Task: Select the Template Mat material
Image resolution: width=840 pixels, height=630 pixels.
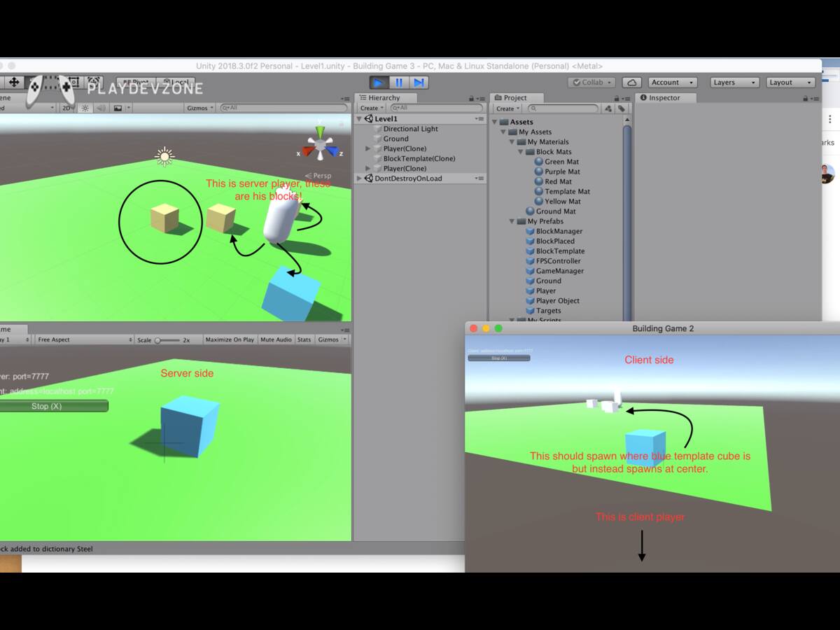Action: pos(567,191)
